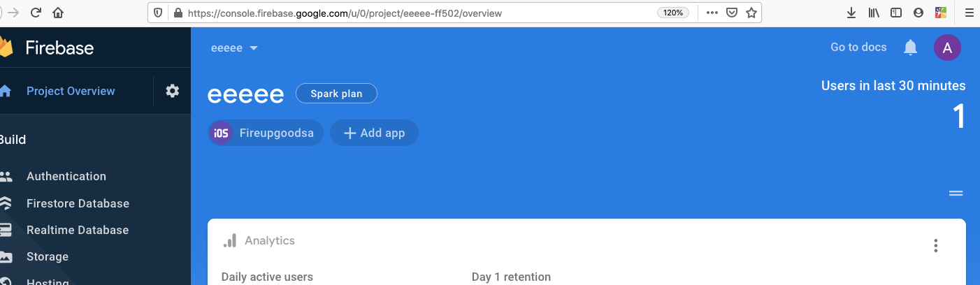Open Go to docs link

(858, 47)
